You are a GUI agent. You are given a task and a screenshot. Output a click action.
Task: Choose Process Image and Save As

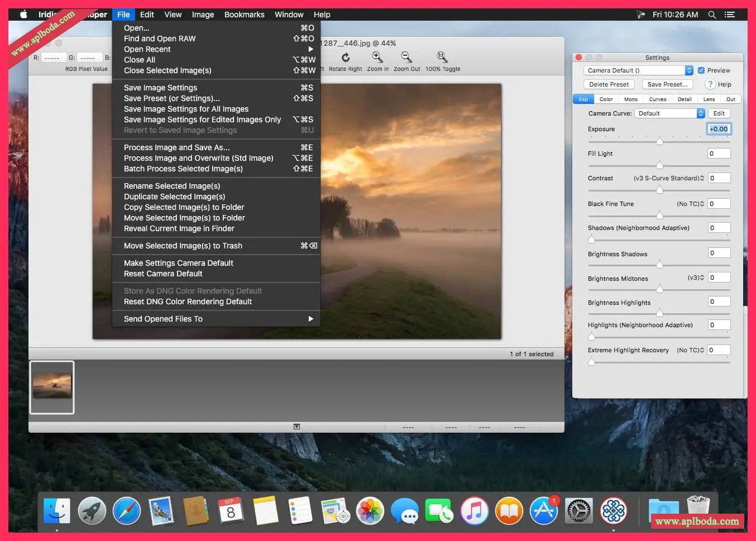pos(177,147)
